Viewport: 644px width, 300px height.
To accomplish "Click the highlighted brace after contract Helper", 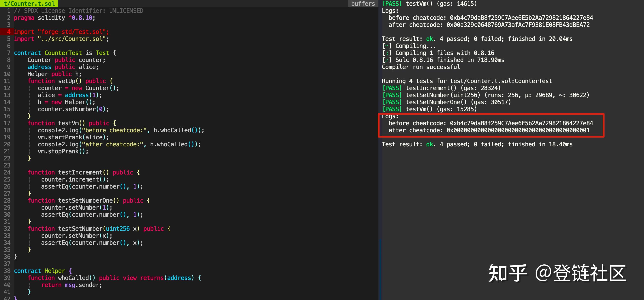I will (70, 271).
